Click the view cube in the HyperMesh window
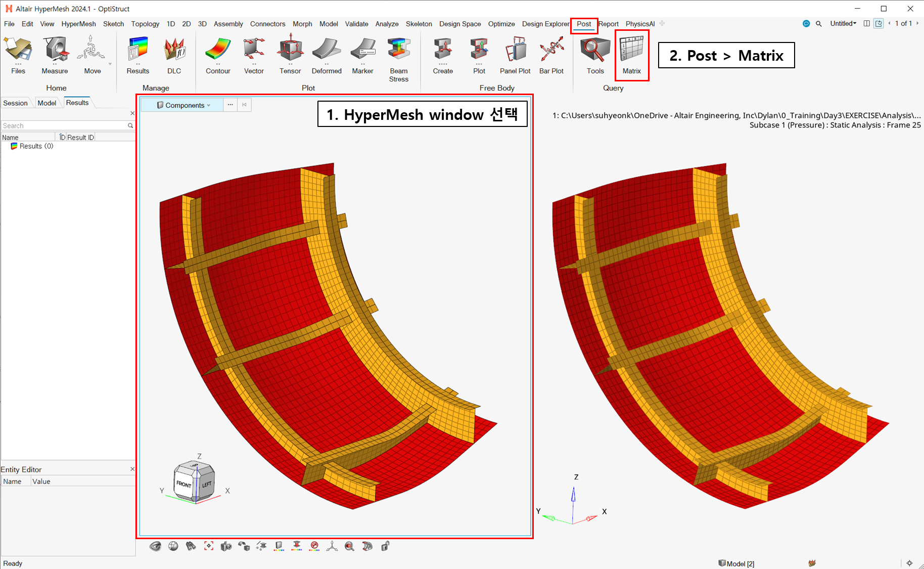This screenshot has height=569, width=924. [x=194, y=482]
